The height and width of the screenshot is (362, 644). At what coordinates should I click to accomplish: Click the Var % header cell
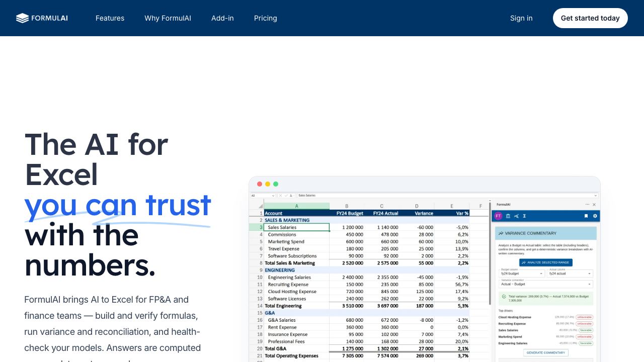click(452, 213)
